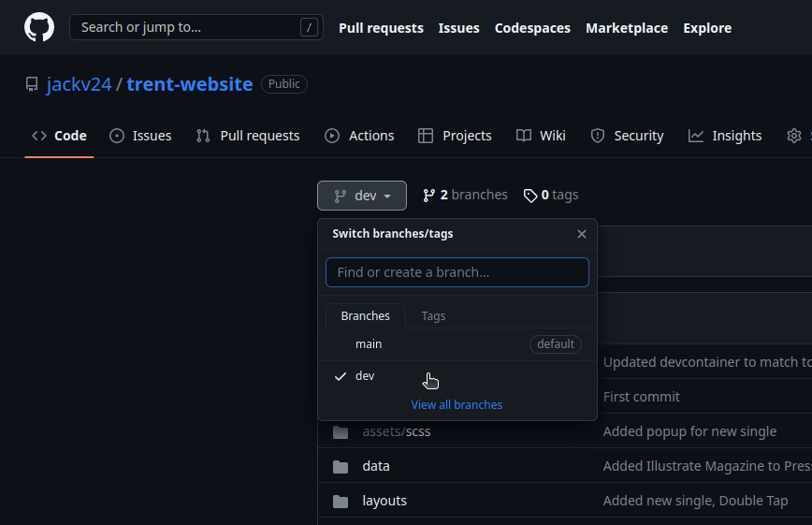Click the default badge next to main
812x525 pixels.
coord(556,344)
